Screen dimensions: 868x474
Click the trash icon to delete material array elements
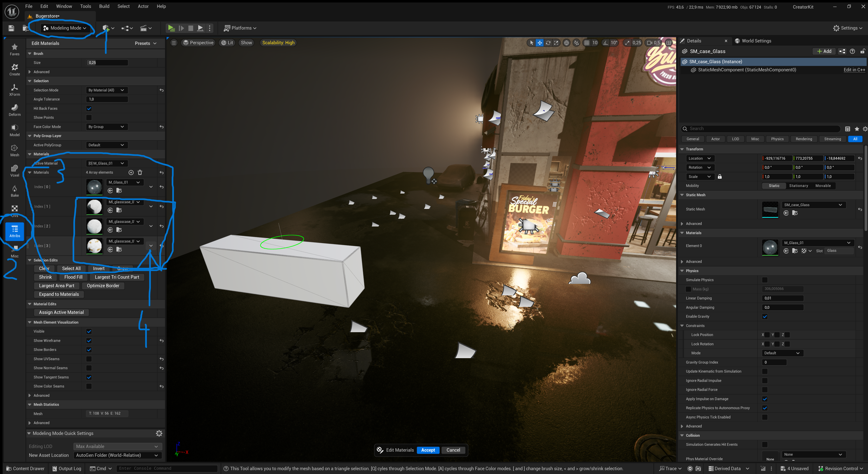(x=140, y=172)
